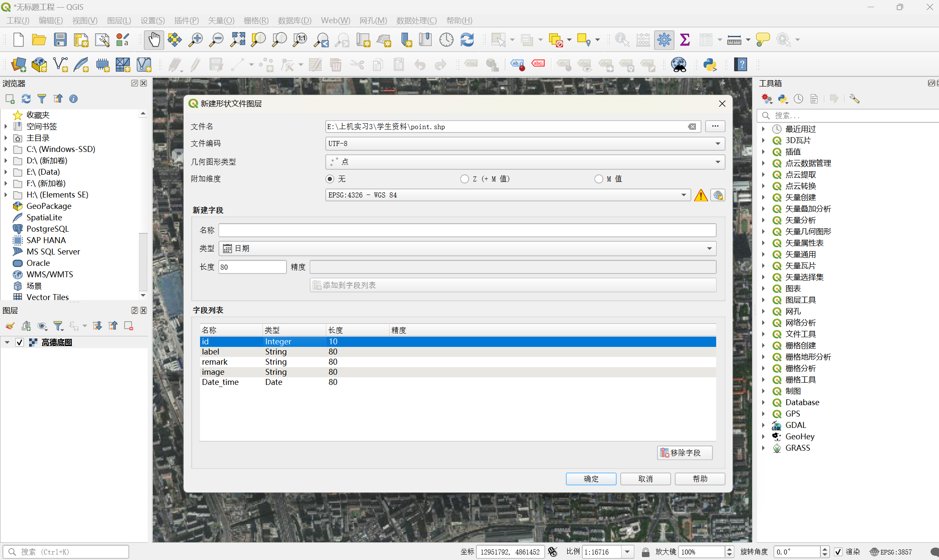
Task: Open the 矢量(O) menu
Action: (221, 20)
